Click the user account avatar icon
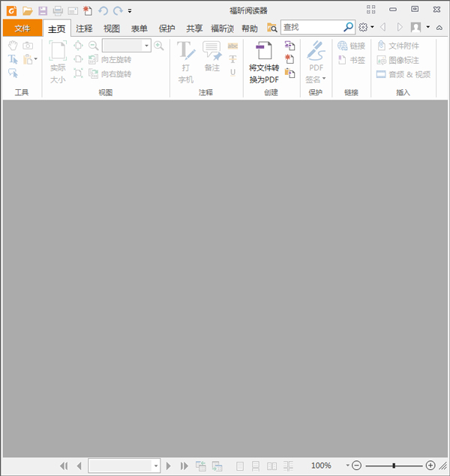This screenshot has width=450, height=476. coord(415,27)
